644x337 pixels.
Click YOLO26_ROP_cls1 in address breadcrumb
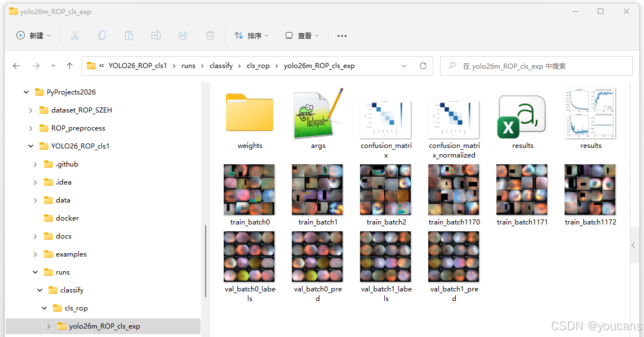tap(137, 66)
